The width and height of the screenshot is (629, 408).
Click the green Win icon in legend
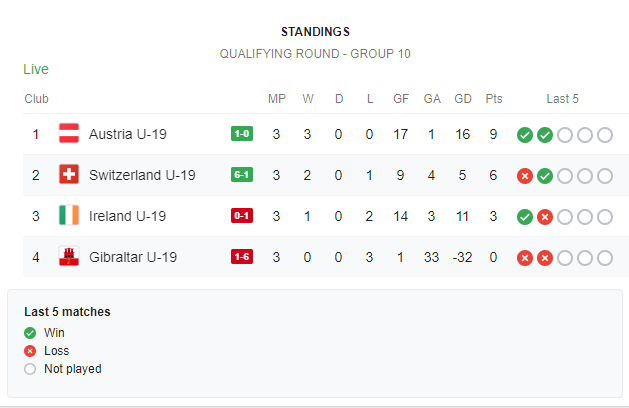[30, 333]
